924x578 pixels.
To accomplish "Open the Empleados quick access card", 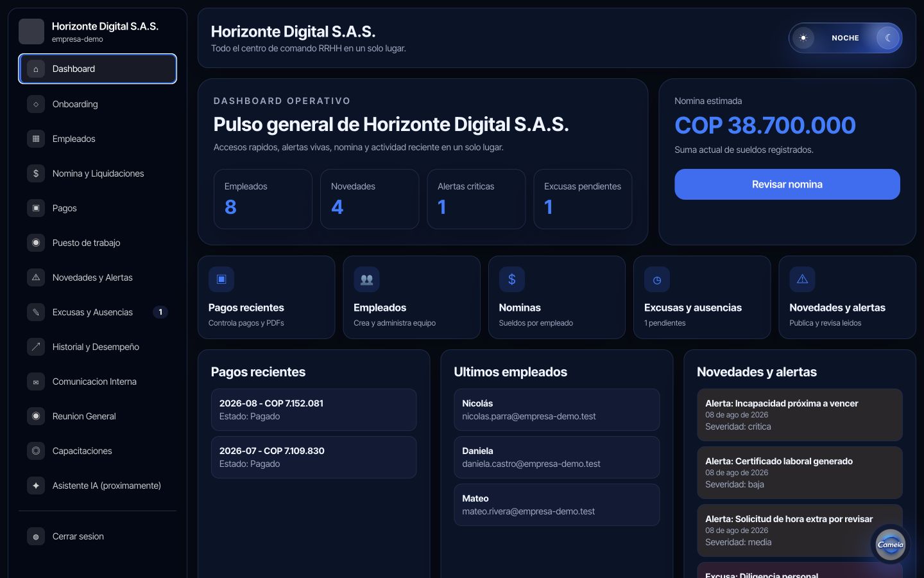I will 412,297.
